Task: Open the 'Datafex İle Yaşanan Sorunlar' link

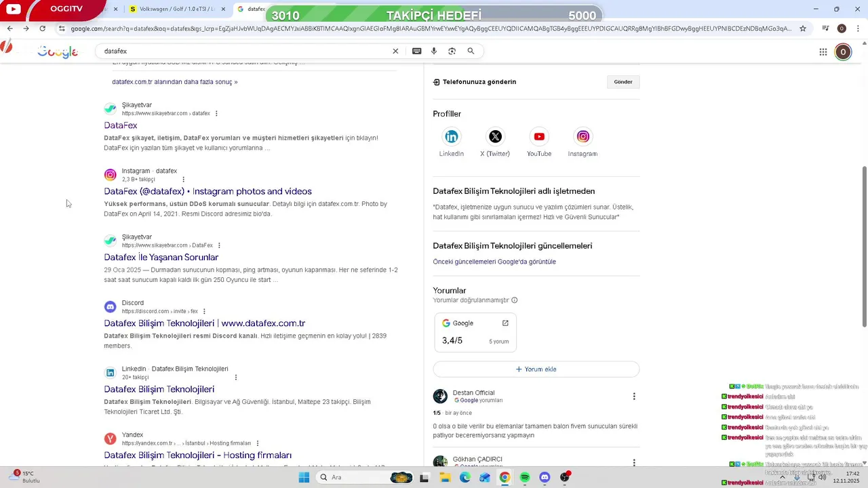Action: pos(161,258)
